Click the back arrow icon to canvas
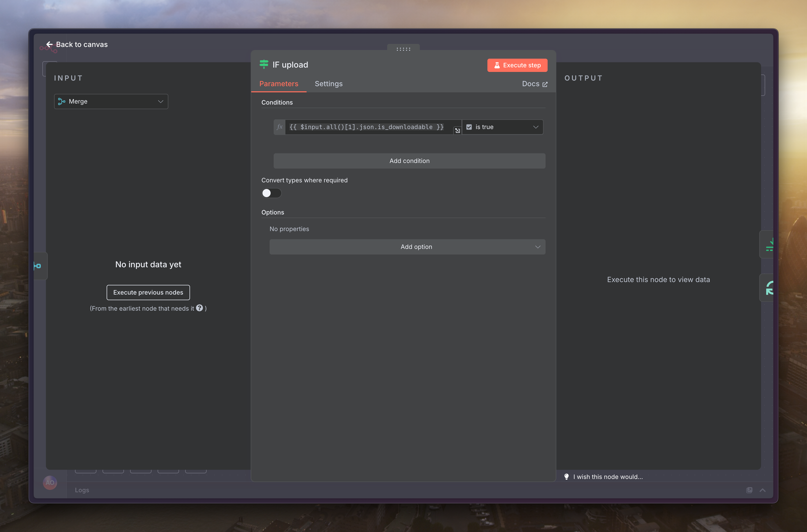Viewport: 807px width, 532px height. 49,44
